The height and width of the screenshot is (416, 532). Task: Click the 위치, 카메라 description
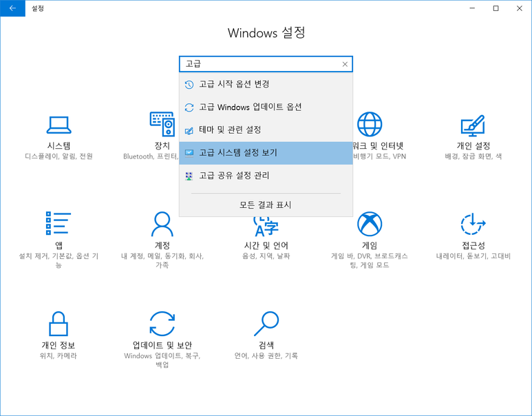click(58, 356)
